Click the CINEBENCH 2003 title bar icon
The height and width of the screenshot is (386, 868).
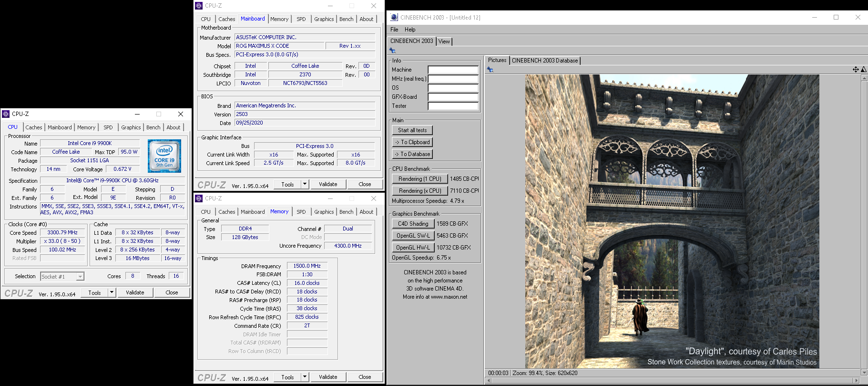[394, 17]
